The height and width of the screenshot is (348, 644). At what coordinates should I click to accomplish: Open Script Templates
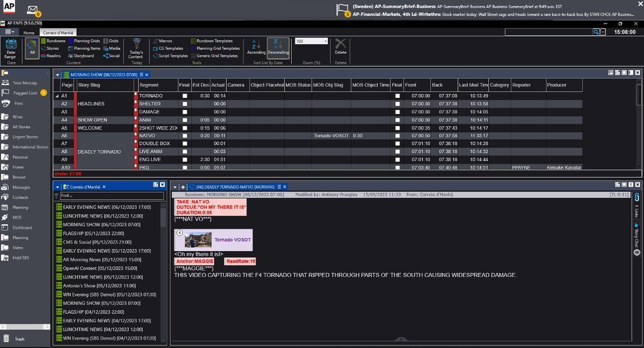[170, 56]
